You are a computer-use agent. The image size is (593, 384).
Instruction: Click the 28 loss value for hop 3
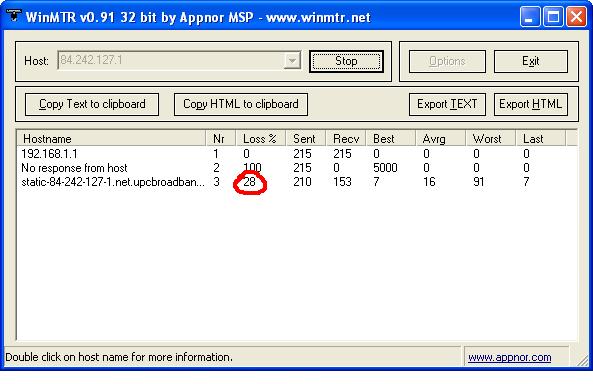coord(249,182)
